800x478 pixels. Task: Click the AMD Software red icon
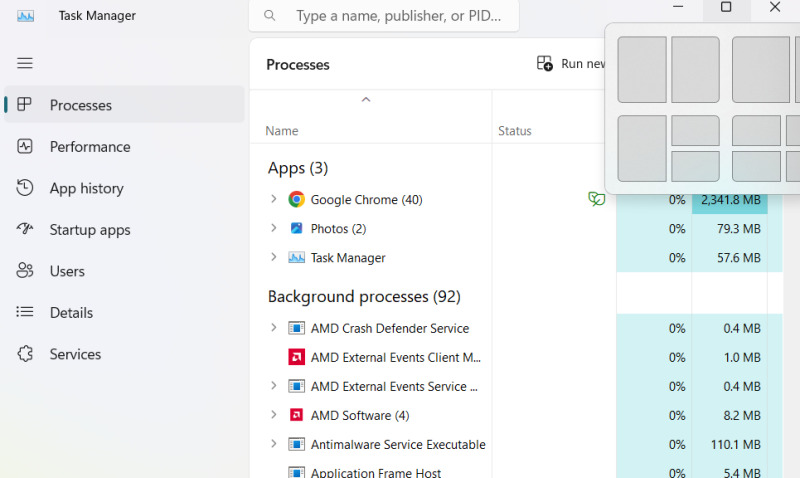point(296,415)
